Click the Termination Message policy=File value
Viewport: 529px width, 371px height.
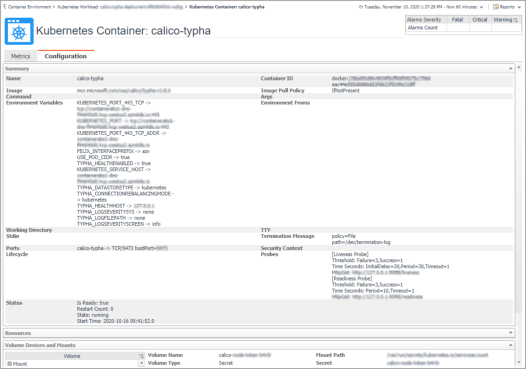(344, 236)
